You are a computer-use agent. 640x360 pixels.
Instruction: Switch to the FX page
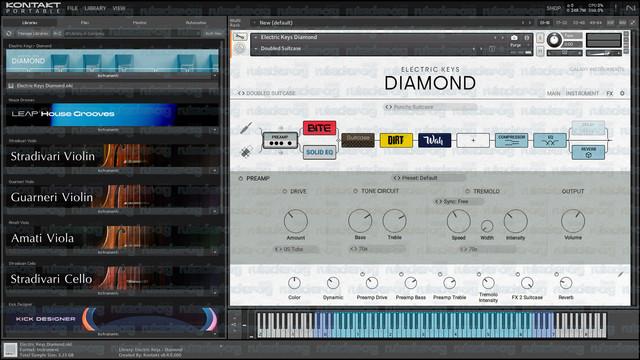click(610, 93)
